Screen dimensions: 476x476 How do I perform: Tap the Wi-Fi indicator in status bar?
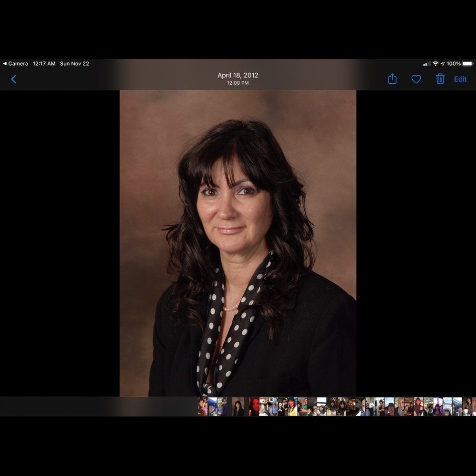click(x=436, y=63)
